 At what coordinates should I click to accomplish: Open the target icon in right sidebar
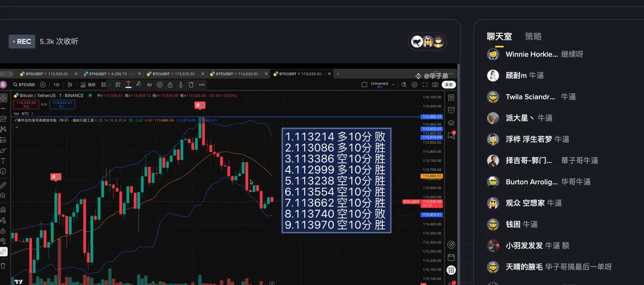click(x=451, y=244)
